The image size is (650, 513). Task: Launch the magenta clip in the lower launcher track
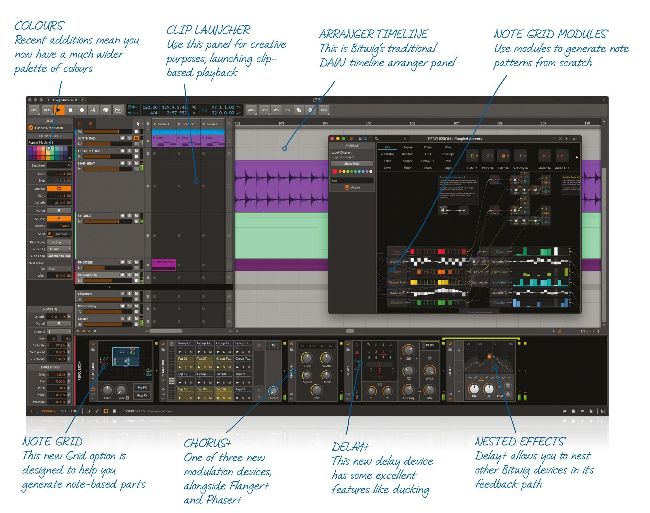tap(164, 264)
